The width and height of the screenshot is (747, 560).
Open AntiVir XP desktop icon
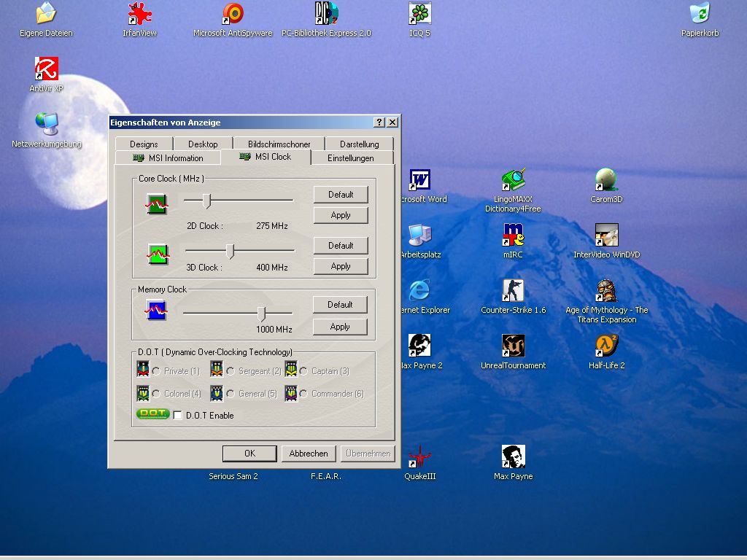point(46,69)
